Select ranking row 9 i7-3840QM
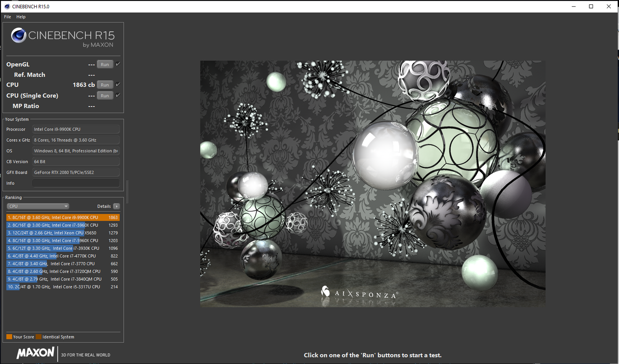This screenshot has height=364, width=619. click(x=63, y=279)
